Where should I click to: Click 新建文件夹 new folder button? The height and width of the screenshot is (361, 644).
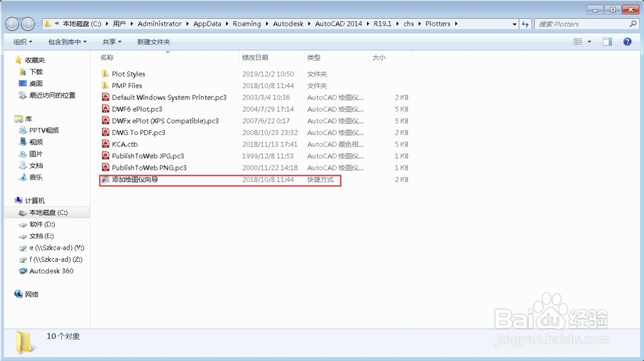154,42
